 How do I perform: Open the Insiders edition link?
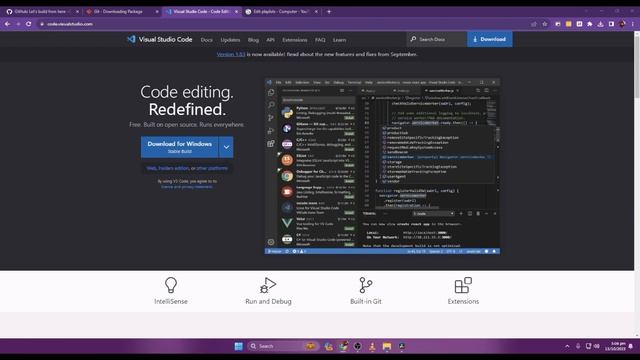click(x=173, y=168)
